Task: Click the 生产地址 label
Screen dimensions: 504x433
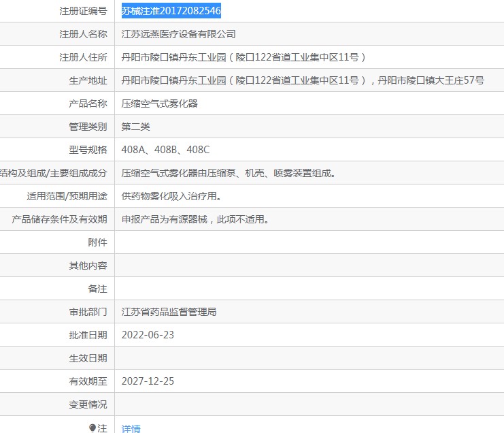Action: 88,80
